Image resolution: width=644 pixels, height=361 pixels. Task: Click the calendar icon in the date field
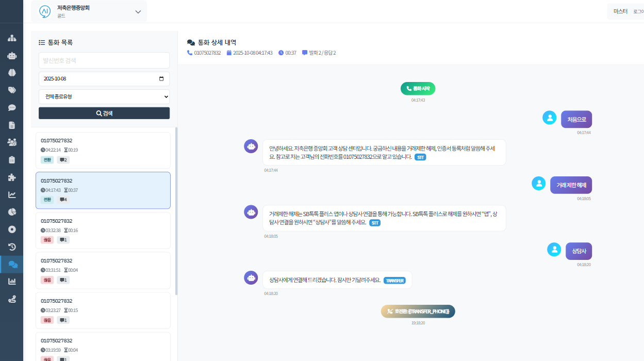(x=161, y=79)
